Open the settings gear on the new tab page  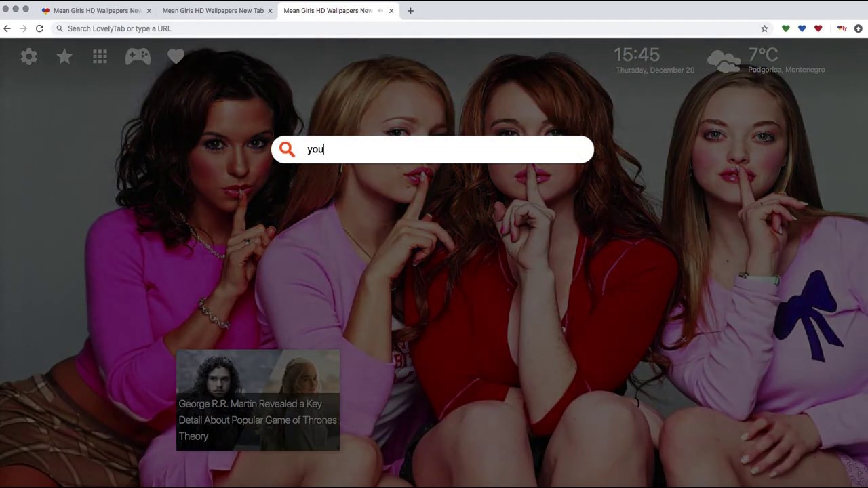[x=29, y=57]
